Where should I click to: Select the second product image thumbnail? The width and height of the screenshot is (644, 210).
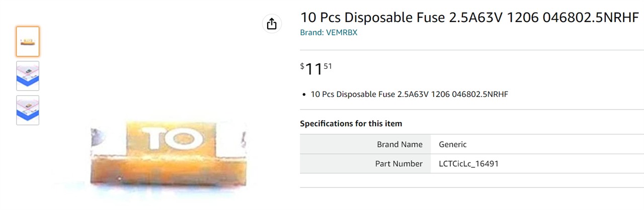pos(28,76)
